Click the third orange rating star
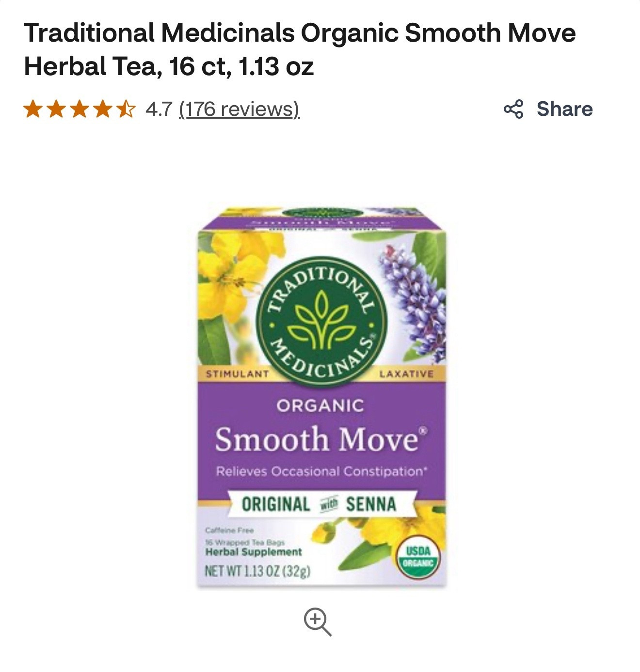This screenshot has height=672, width=640. 79,109
